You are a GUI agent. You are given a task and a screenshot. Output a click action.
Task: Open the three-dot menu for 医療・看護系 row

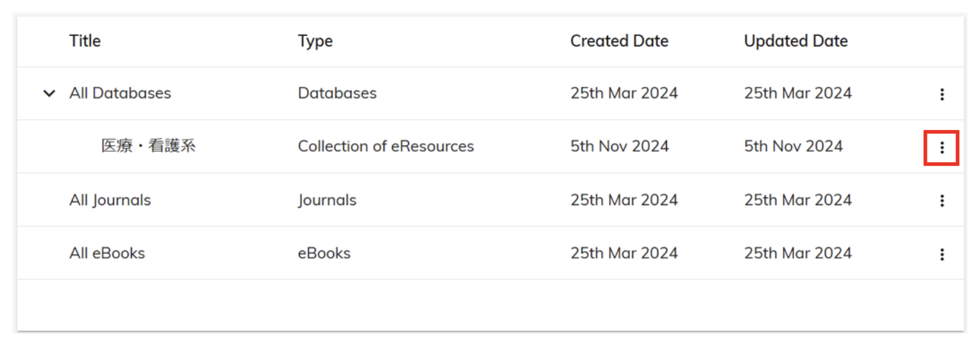pos(941,148)
